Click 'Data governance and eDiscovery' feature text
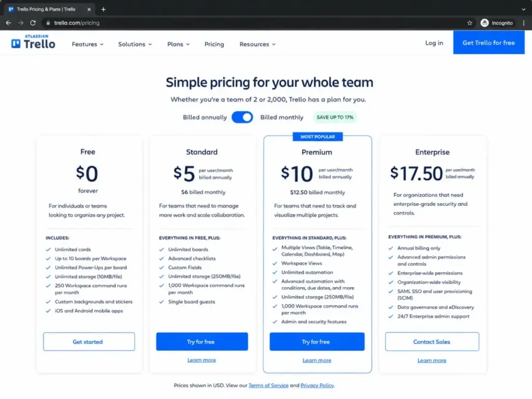Viewport: 532px width, 399px height. [x=436, y=307]
